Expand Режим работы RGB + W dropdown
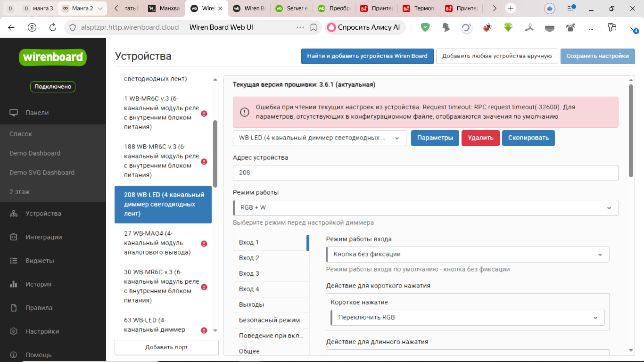The height and width of the screenshot is (362, 644). [426, 208]
